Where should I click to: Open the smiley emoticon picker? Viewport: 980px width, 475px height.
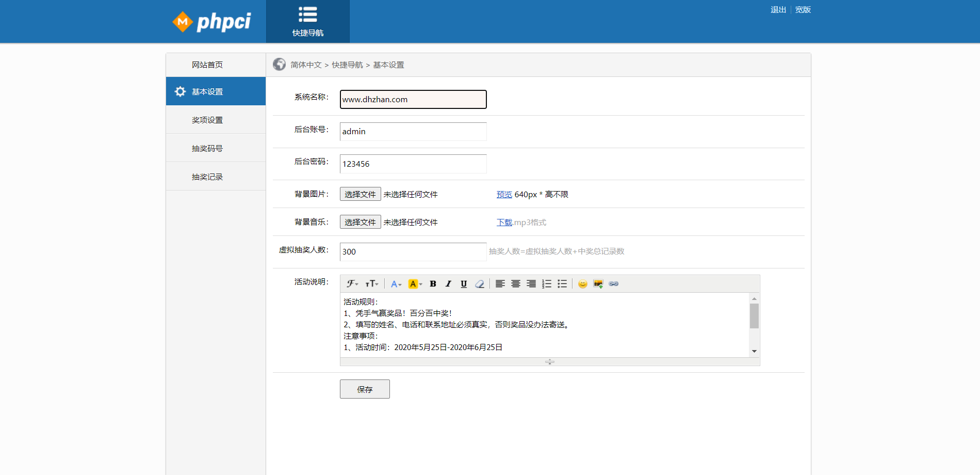coord(582,284)
